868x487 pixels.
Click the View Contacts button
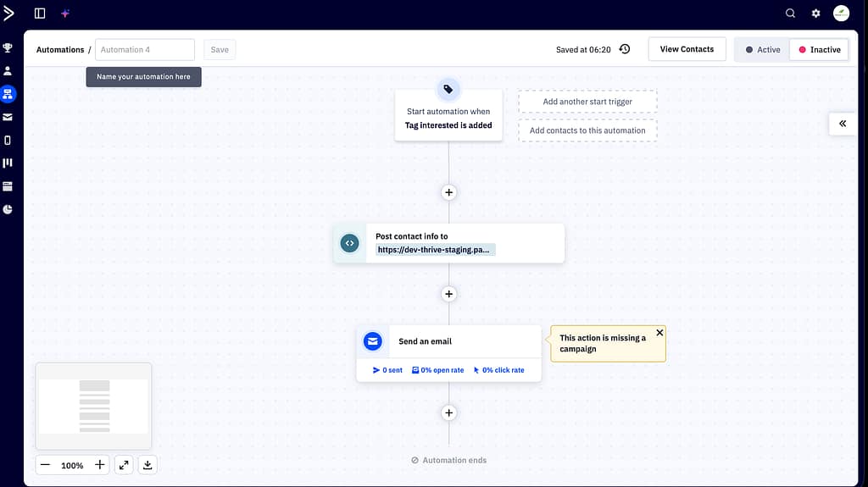click(687, 49)
